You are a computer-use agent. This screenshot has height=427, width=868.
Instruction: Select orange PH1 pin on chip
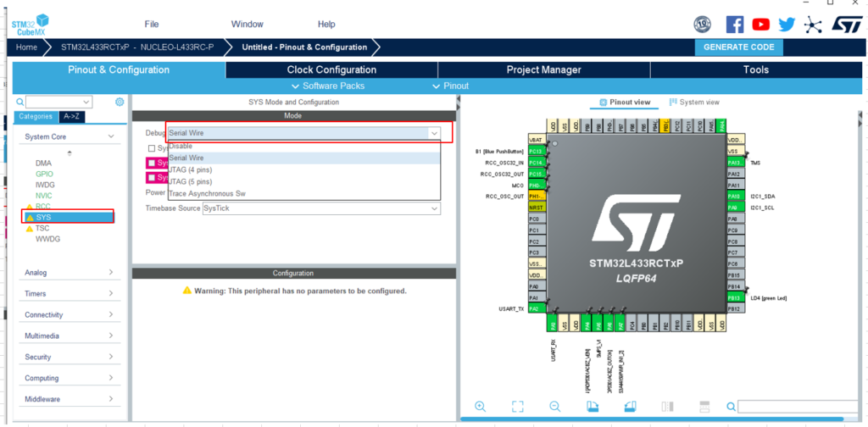pos(537,197)
